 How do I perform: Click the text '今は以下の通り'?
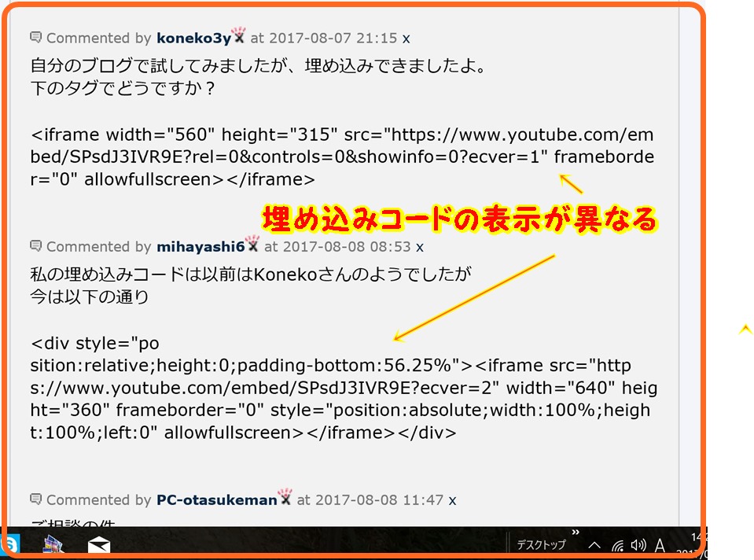pyautogui.click(x=90, y=297)
